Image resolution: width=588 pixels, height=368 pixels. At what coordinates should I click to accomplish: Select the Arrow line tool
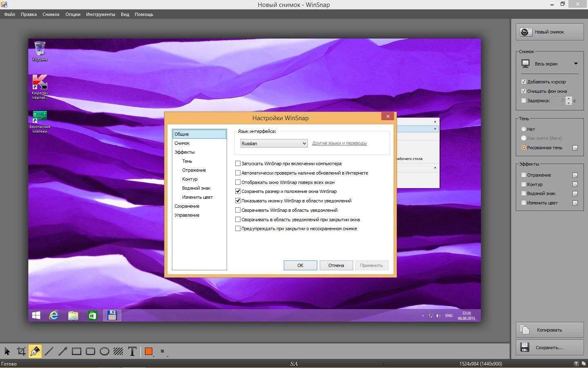(63, 351)
